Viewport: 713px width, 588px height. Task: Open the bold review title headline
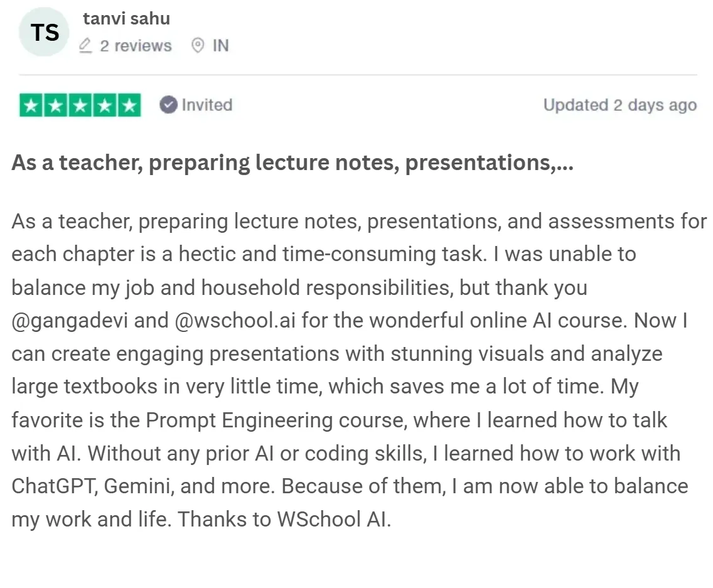point(292,163)
